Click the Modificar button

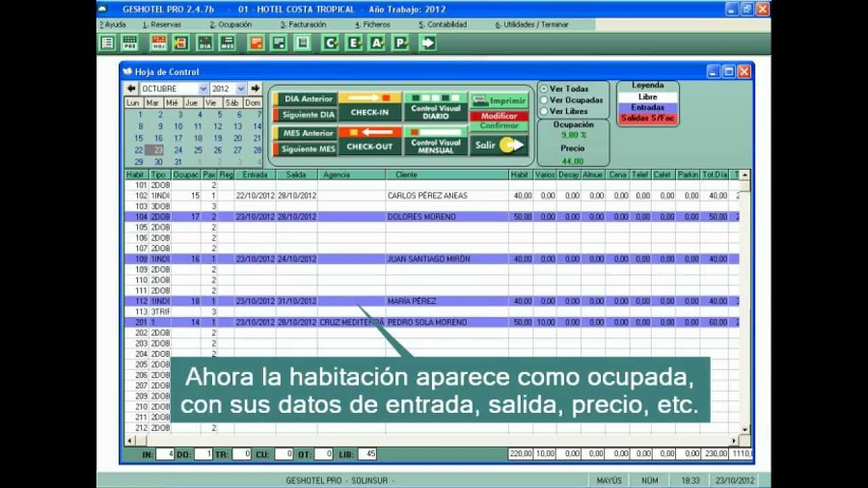click(499, 116)
